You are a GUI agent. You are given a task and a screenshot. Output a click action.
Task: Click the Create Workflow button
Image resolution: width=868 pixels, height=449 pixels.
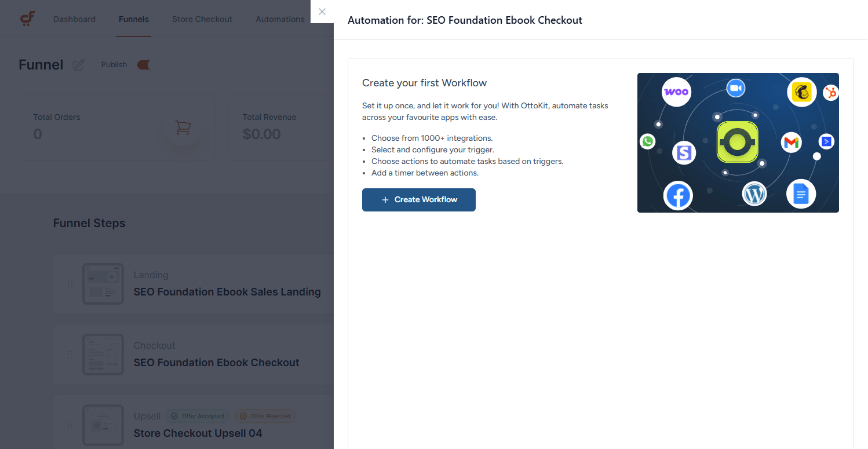pyautogui.click(x=418, y=200)
